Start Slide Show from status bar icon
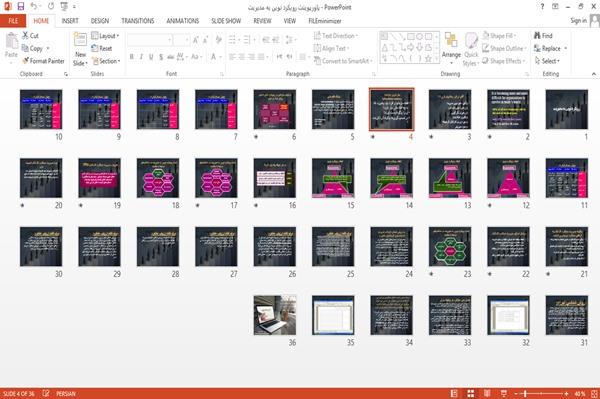The height and width of the screenshot is (399, 600). coord(504,393)
